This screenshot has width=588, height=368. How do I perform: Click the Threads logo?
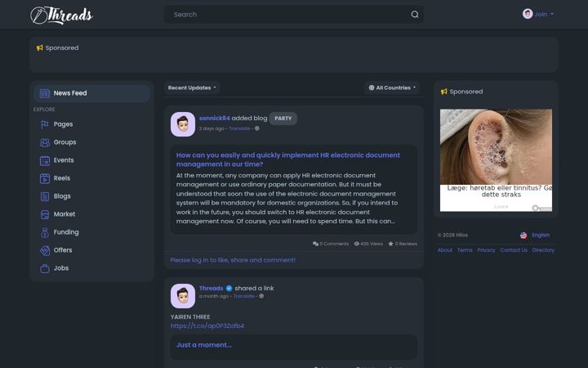pos(61,16)
